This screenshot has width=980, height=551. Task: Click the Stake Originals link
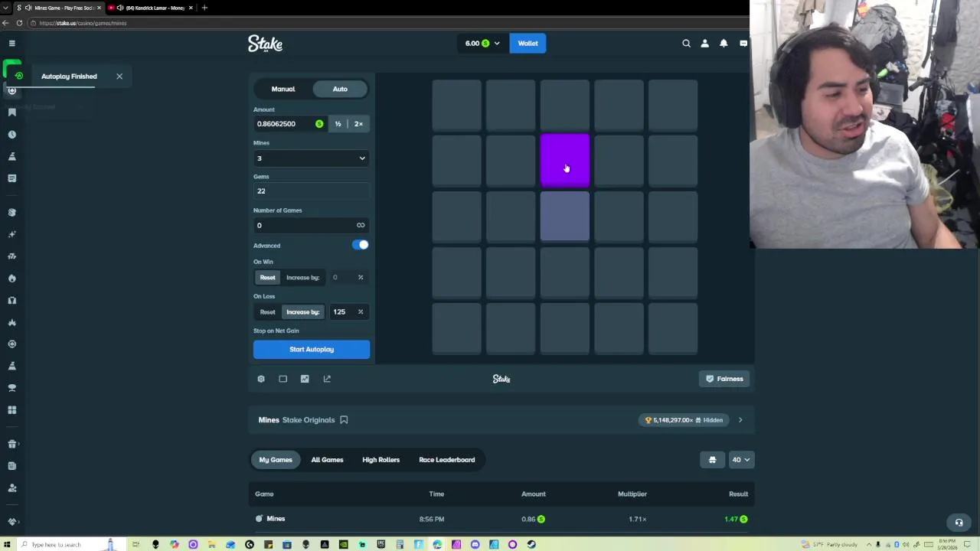309,420
